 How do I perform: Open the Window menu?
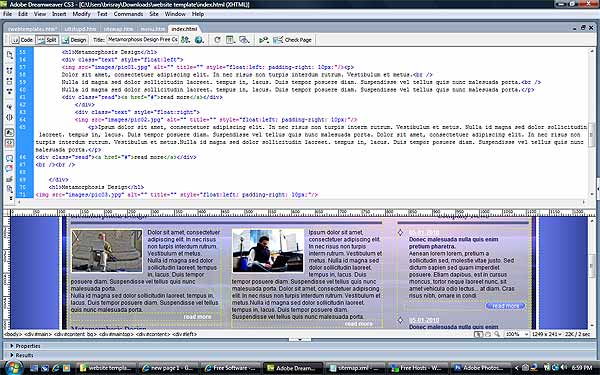pos(175,14)
